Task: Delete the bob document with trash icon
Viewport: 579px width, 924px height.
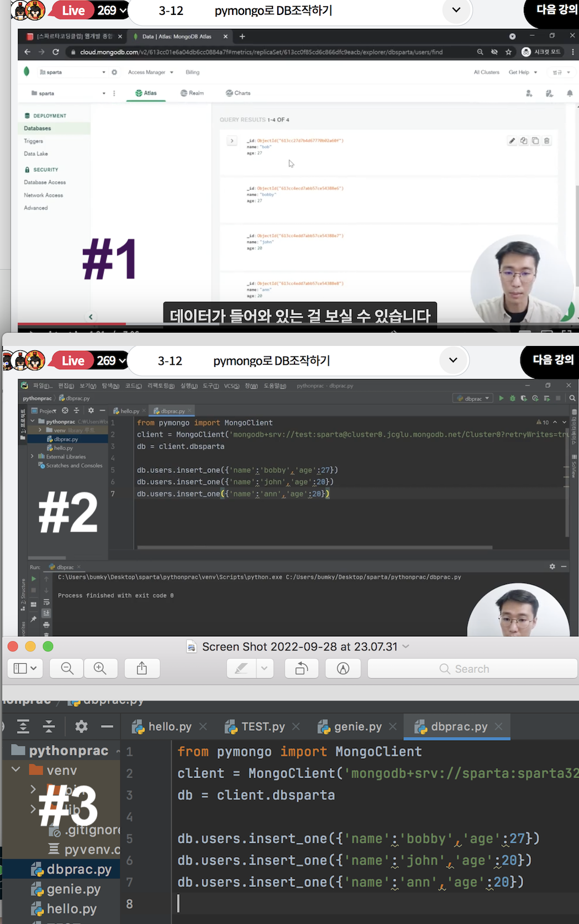Action: click(547, 141)
